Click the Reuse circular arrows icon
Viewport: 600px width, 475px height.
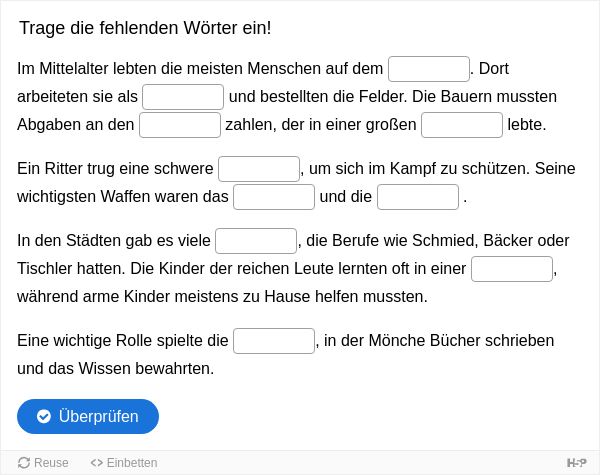click(24, 462)
